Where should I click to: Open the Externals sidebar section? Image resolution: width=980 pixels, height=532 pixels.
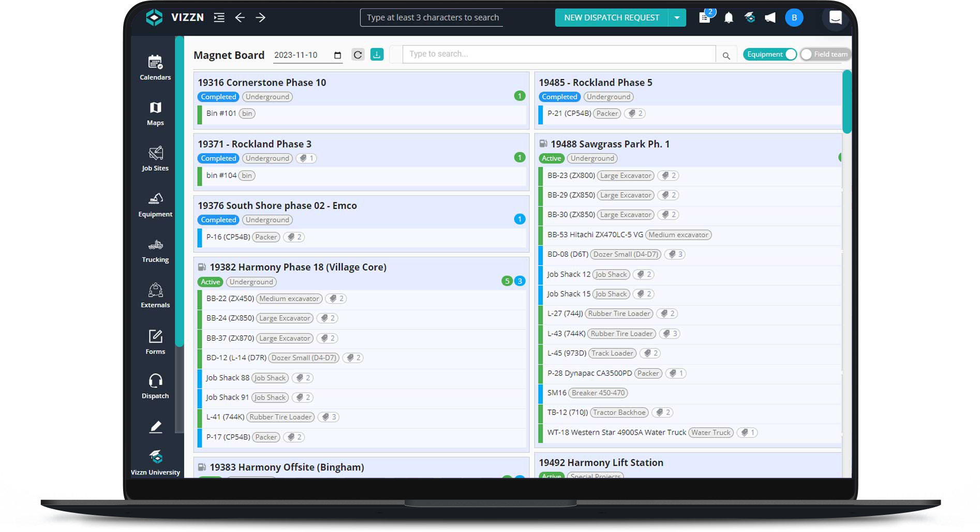(x=155, y=296)
